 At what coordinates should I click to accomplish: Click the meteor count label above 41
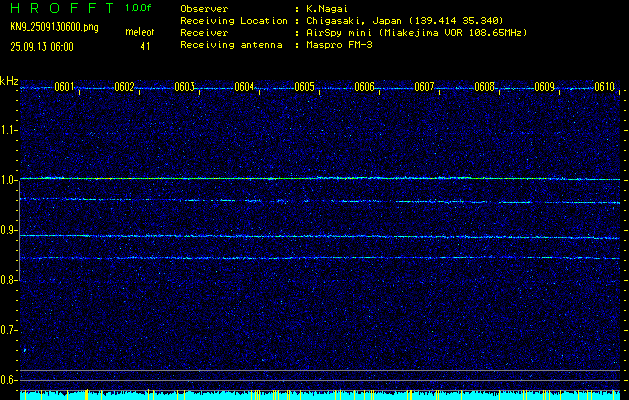click(140, 32)
